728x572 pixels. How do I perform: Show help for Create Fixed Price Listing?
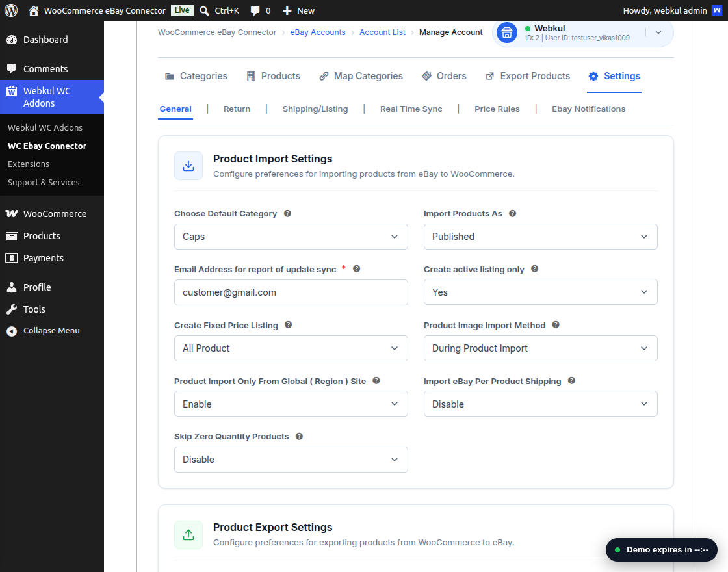[289, 325]
